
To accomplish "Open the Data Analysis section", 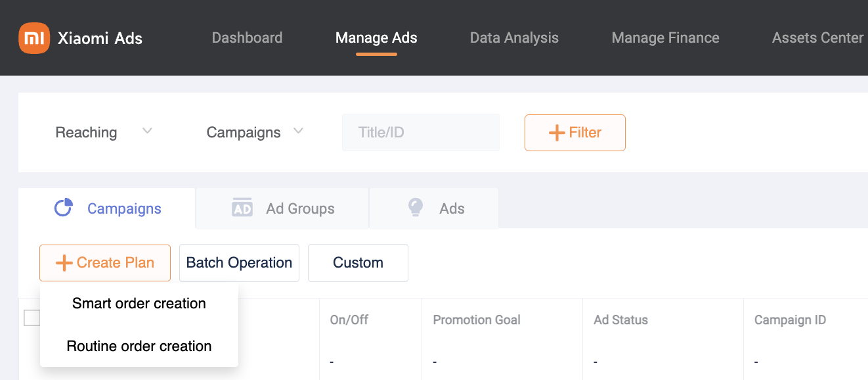I will click(x=514, y=38).
